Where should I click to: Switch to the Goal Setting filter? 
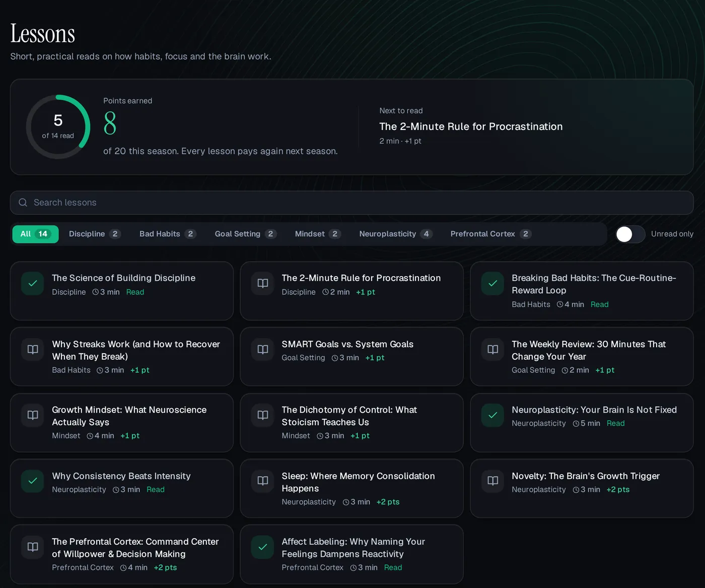tap(245, 234)
